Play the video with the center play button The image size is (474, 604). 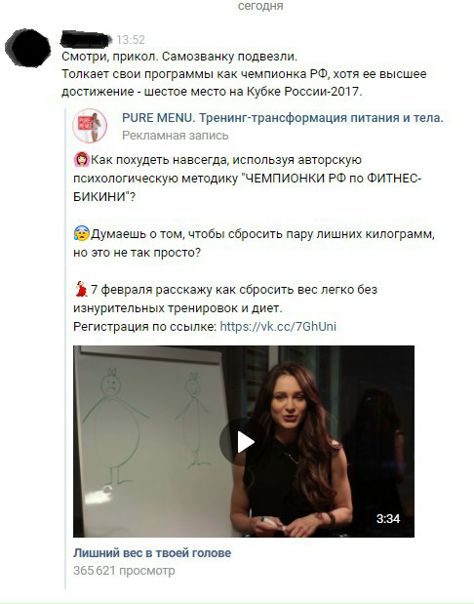point(241,442)
